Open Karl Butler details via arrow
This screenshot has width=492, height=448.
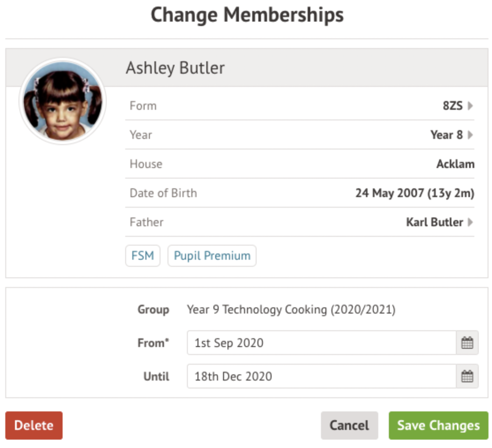coord(470,222)
